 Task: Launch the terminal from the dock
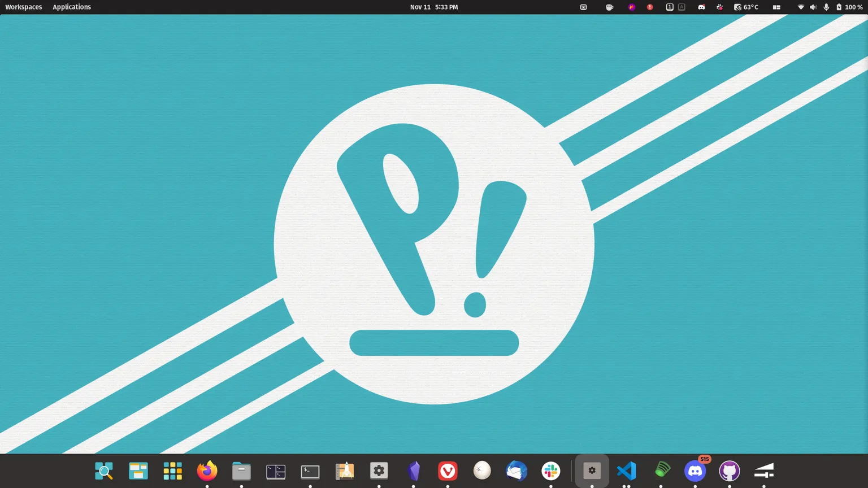310,470
